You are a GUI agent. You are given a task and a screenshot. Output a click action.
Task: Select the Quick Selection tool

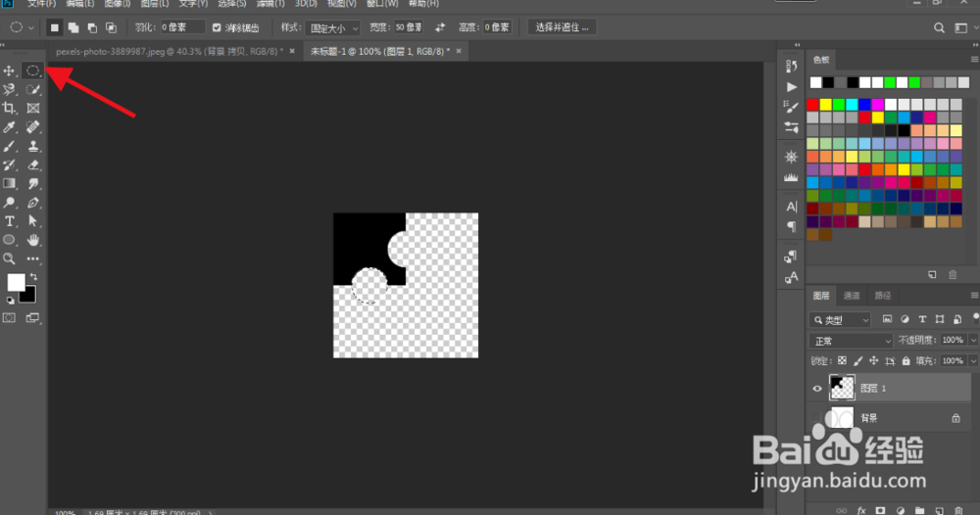pyautogui.click(x=32, y=89)
